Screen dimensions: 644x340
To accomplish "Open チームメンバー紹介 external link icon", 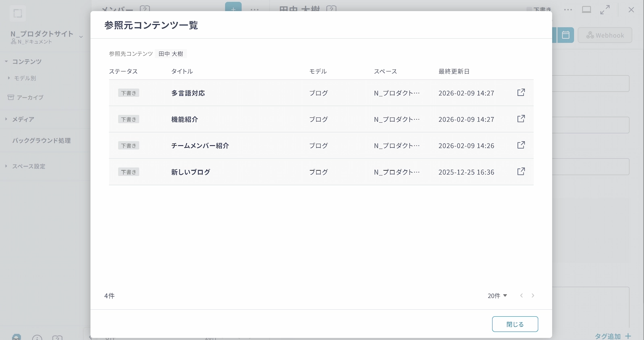I will tap(521, 145).
